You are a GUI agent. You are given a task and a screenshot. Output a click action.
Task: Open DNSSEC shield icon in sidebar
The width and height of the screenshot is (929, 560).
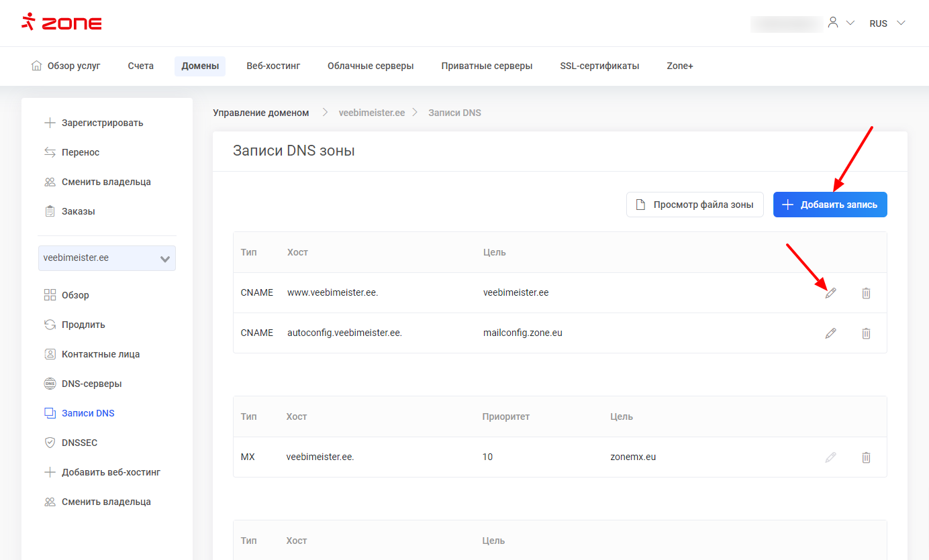pos(50,443)
